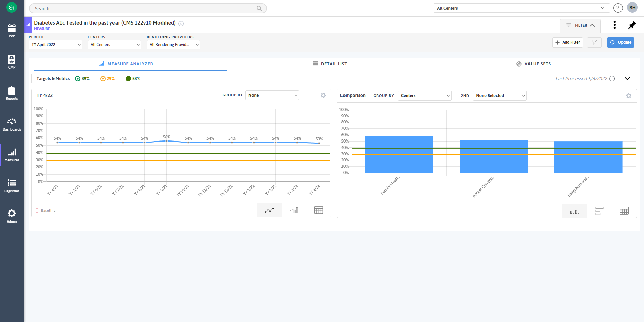The image size is (644, 323).
Task: Click the Last Processed 5/6/2022 text
Action: [581, 79]
